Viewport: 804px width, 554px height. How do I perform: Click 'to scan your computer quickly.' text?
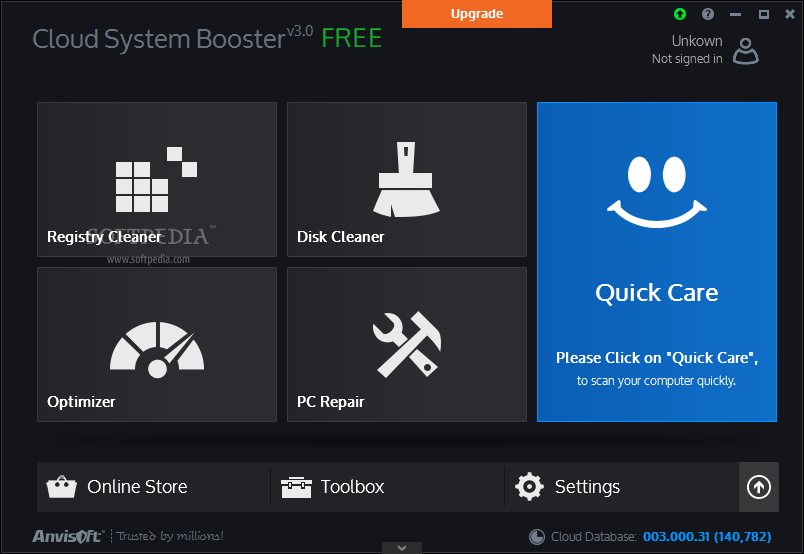pyautogui.click(x=656, y=381)
